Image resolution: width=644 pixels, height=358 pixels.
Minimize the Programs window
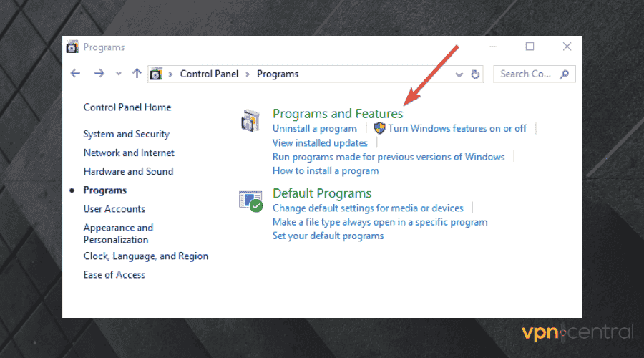(493, 47)
